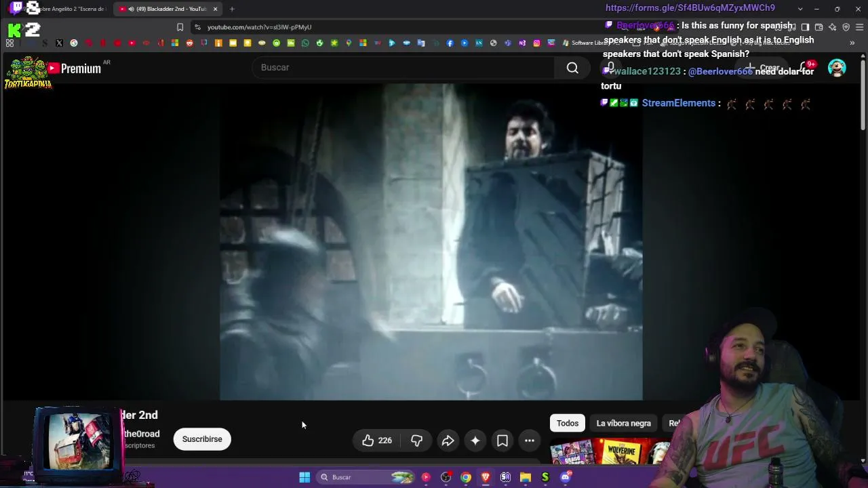Bookmark this page from the address bar

pos(180,27)
